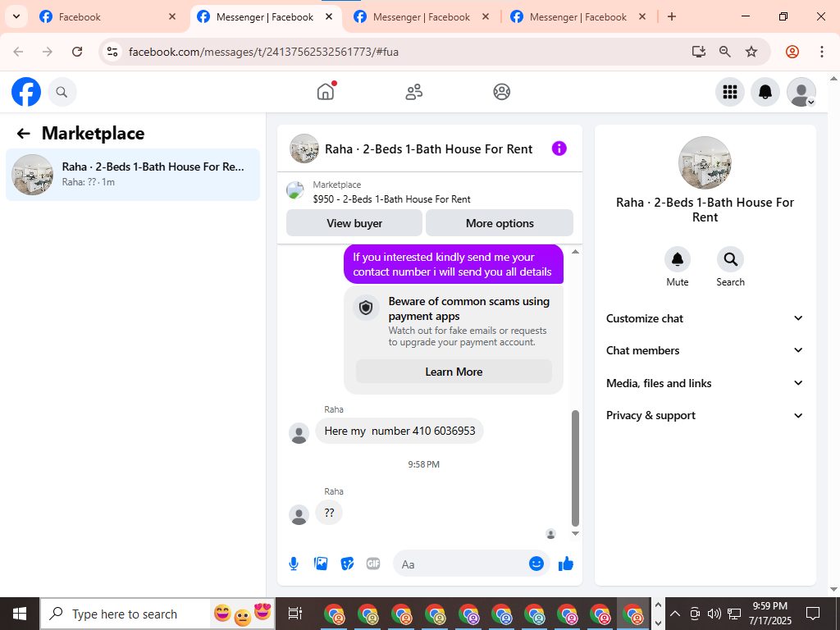Go back using the Marketplace back arrow
840x630 pixels.
pos(24,134)
